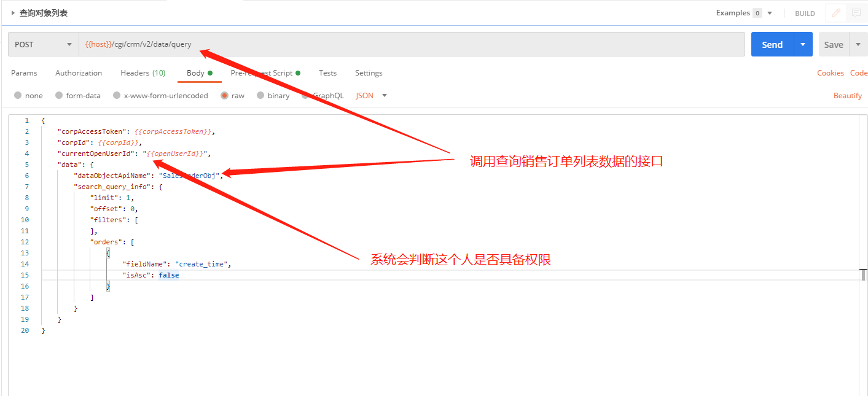Click the "limit": 1 line in editor

click(x=112, y=198)
